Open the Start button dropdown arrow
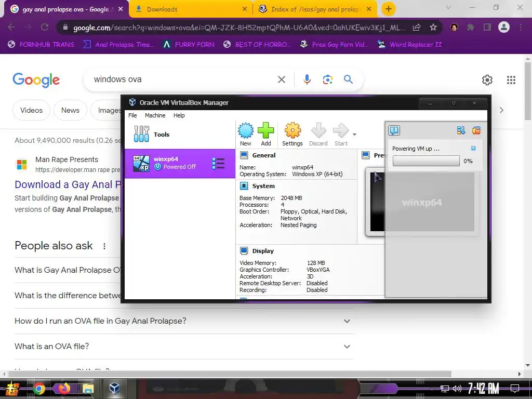The height and width of the screenshot is (399, 532). [354, 135]
